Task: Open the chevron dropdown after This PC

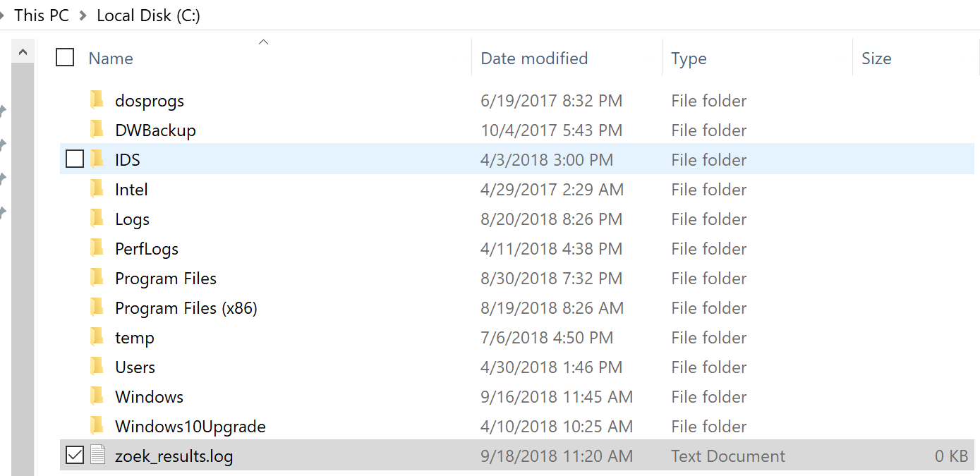Action: (x=83, y=16)
